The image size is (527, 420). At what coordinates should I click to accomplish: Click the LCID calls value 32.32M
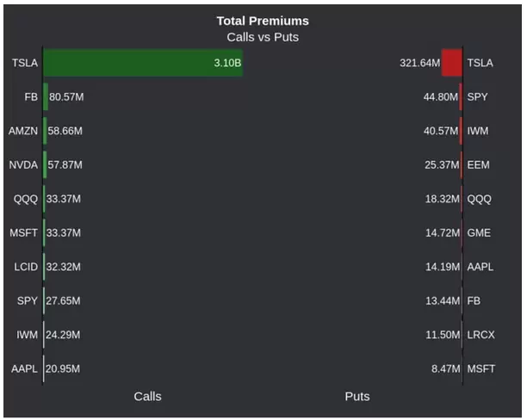coord(63,267)
